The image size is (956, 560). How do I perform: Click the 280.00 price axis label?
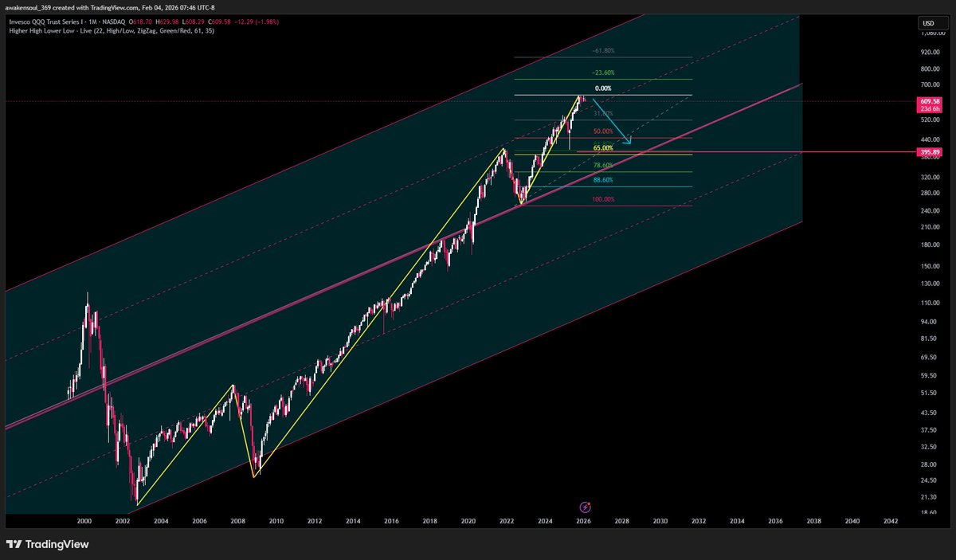(x=931, y=192)
